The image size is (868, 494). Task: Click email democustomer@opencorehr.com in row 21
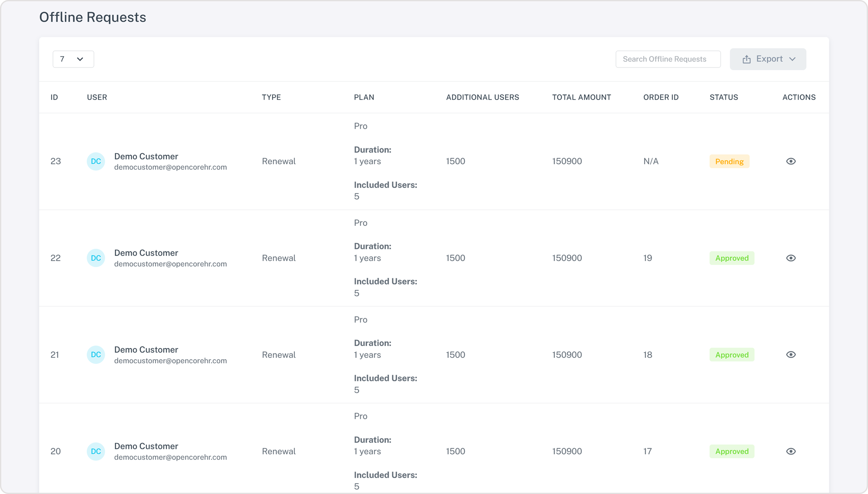[170, 361]
